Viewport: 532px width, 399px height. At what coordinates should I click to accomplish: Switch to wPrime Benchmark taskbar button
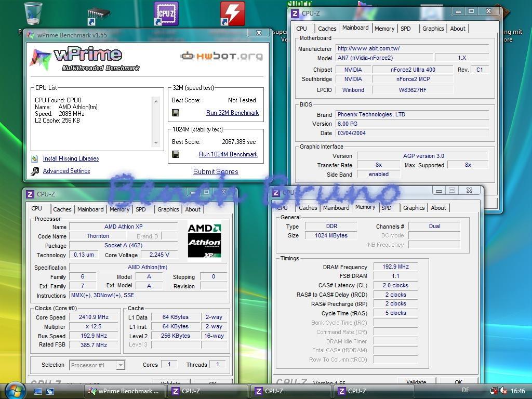click(124, 391)
